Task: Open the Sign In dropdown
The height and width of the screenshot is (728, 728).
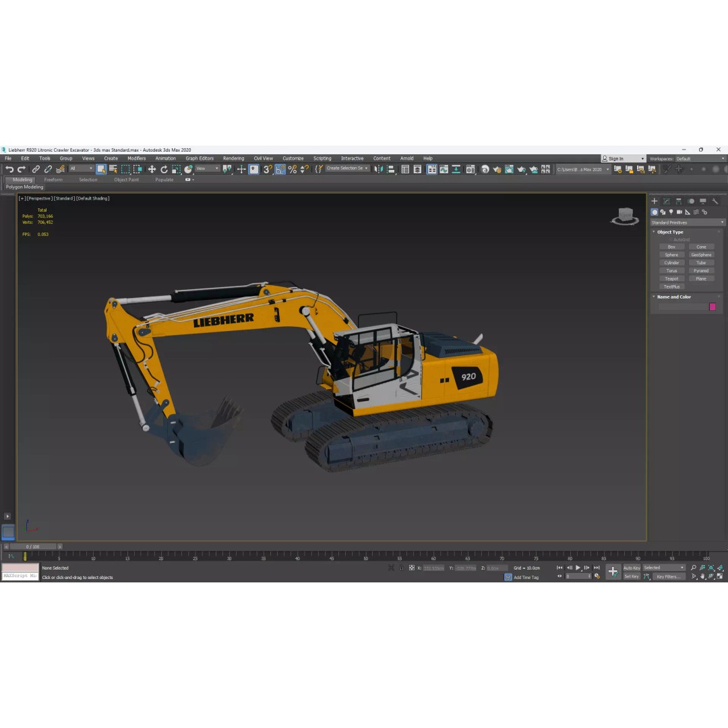Action: pyautogui.click(x=623, y=159)
